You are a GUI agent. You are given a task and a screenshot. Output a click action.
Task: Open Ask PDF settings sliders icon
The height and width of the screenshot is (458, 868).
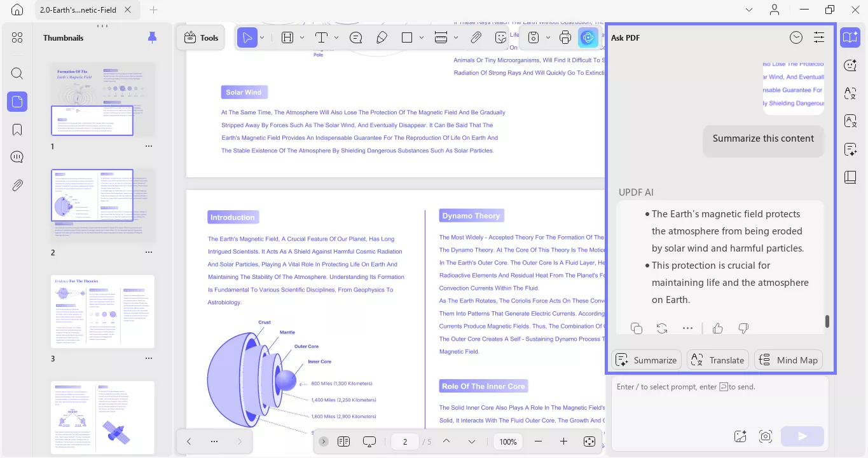(x=819, y=37)
